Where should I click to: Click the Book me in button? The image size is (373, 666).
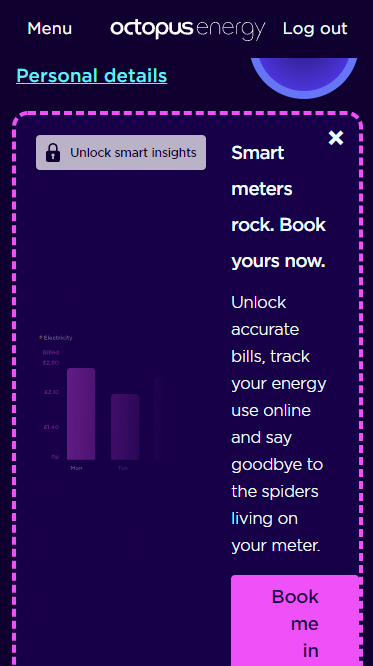(x=295, y=621)
